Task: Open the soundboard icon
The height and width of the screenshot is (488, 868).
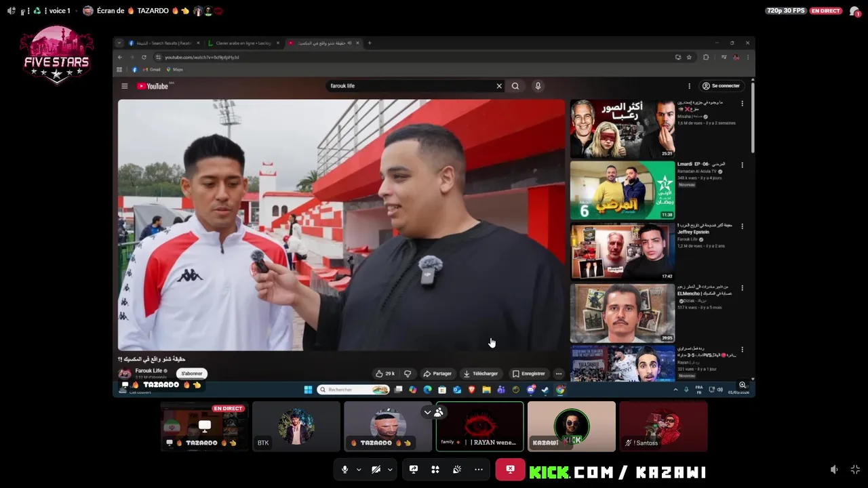Action: (x=457, y=470)
